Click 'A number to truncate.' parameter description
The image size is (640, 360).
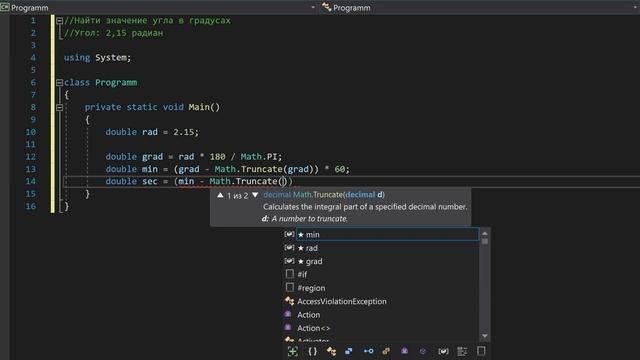(309, 219)
